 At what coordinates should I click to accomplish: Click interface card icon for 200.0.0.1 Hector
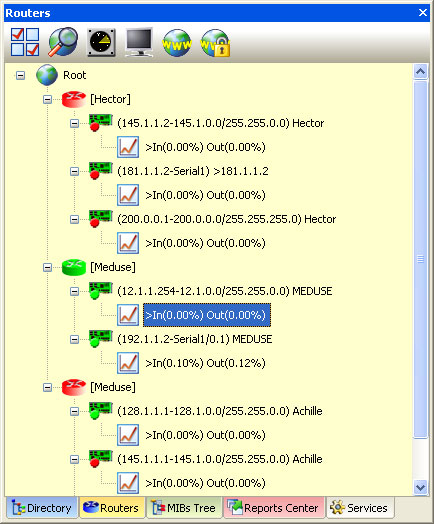100,219
